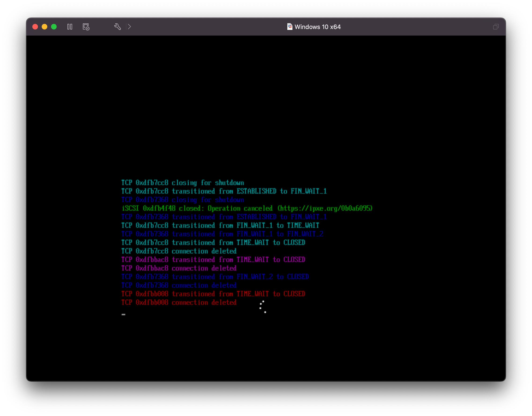
Task: Open the ipxe.org/0b0a6095 error link
Action: [326, 208]
